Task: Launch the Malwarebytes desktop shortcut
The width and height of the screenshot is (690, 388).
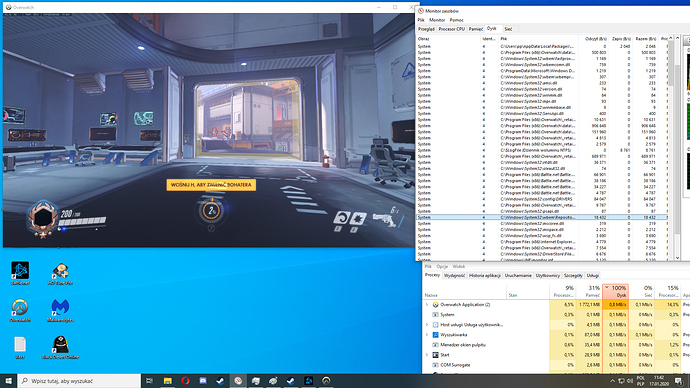Action: click(60, 310)
